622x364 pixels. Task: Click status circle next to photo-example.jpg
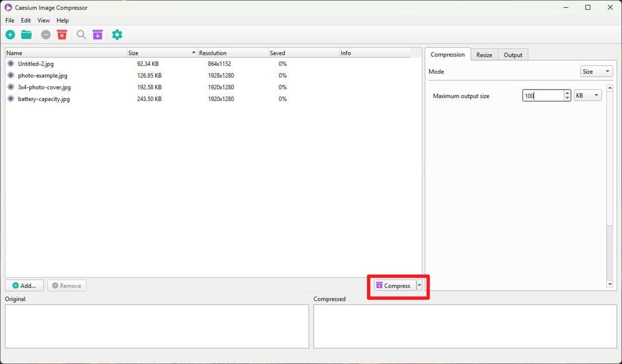click(x=11, y=75)
